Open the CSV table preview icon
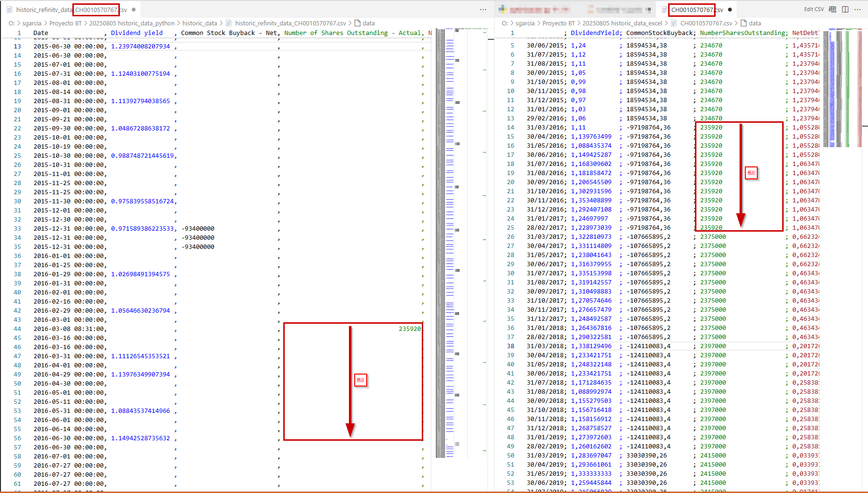The width and height of the screenshot is (868, 493). pos(833,10)
